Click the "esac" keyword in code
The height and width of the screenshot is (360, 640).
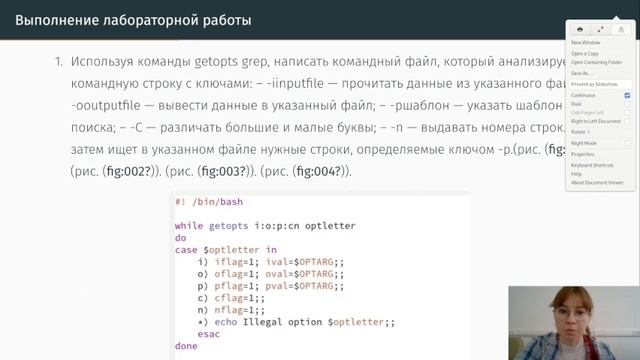point(209,334)
